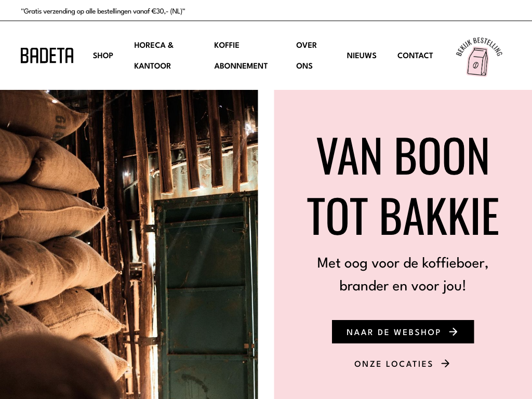Screen dimensions: 532x399
Task: Click the arrow inside Naar de Webshop
Action: [x=453, y=332]
